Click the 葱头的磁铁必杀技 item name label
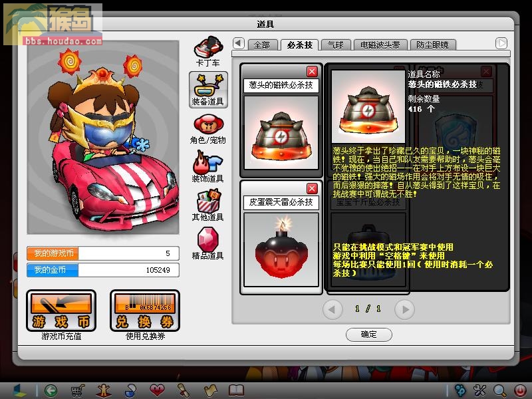532x399 pixels. point(281,85)
